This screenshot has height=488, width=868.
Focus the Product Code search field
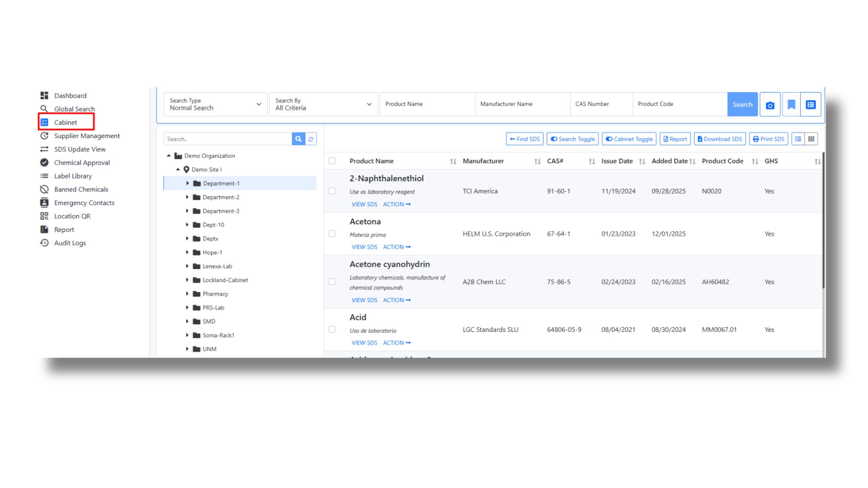point(680,104)
